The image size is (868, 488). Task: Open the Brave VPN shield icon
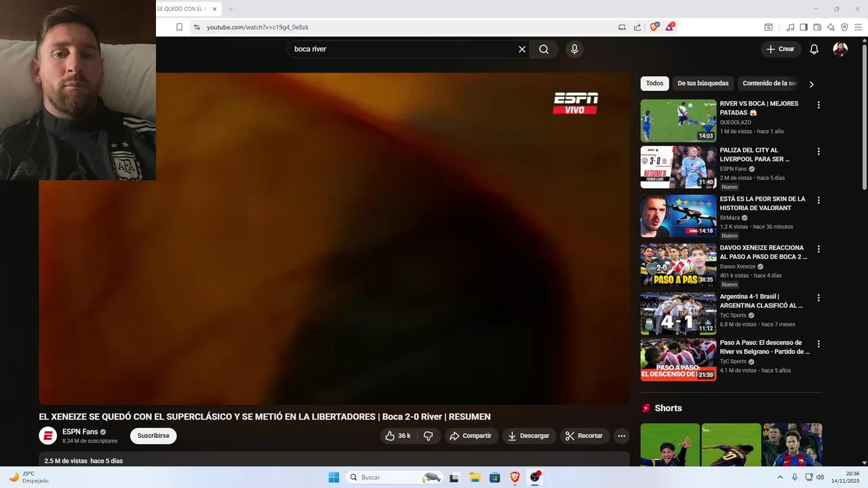click(x=844, y=27)
